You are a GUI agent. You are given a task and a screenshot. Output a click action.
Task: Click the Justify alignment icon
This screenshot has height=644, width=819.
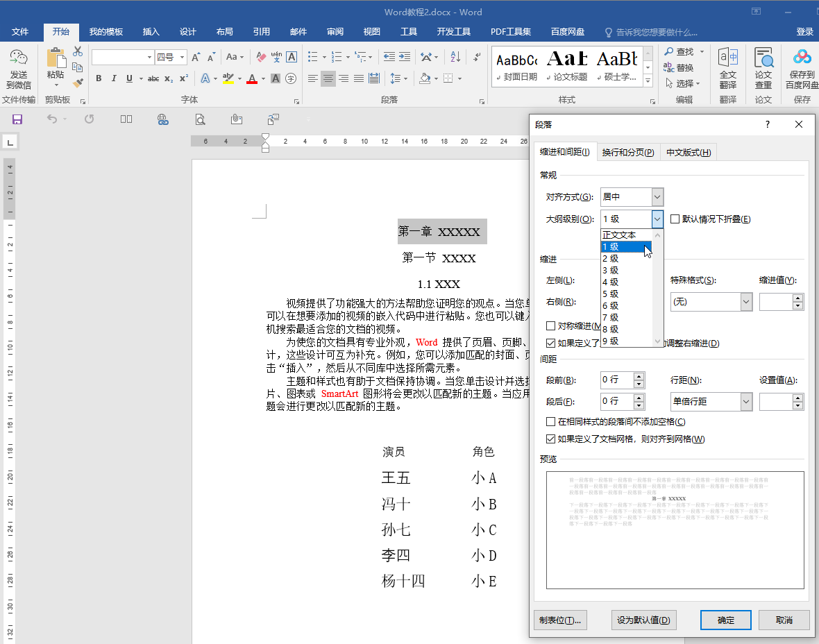click(x=359, y=78)
